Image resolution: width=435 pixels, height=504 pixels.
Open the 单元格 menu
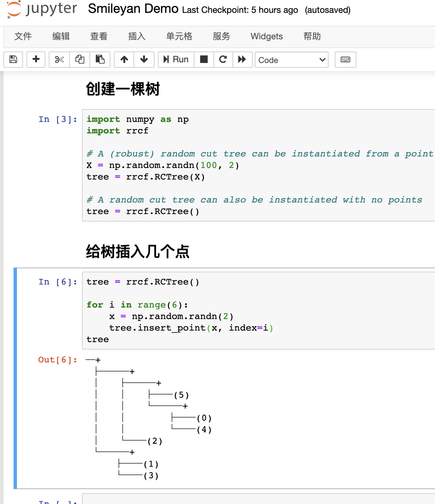tap(179, 36)
